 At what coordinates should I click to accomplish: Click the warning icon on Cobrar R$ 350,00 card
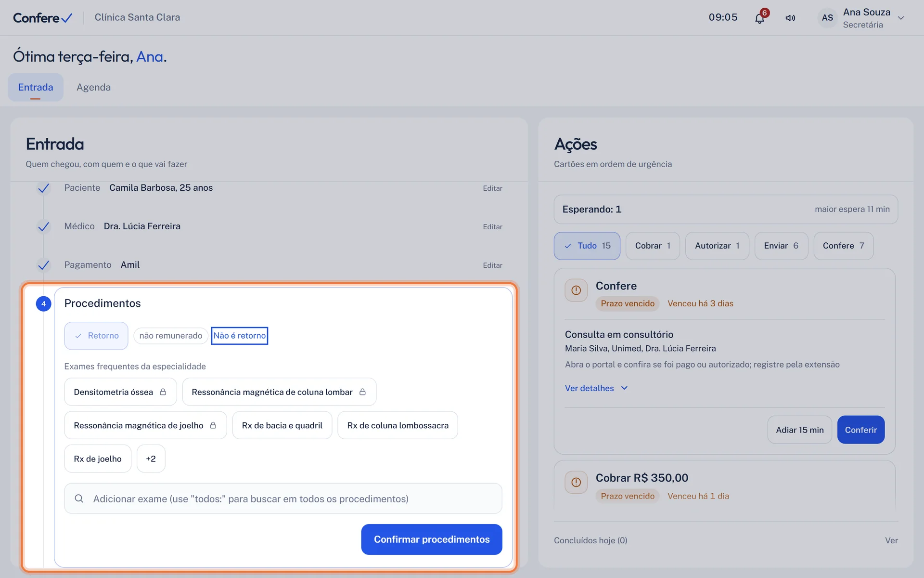pyautogui.click(x=576, y=482)
